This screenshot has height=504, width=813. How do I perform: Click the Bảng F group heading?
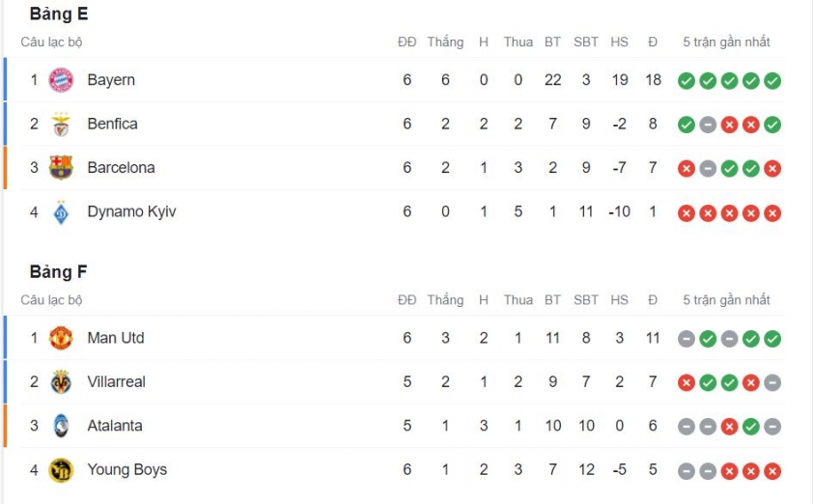click(x=58, y=271)
